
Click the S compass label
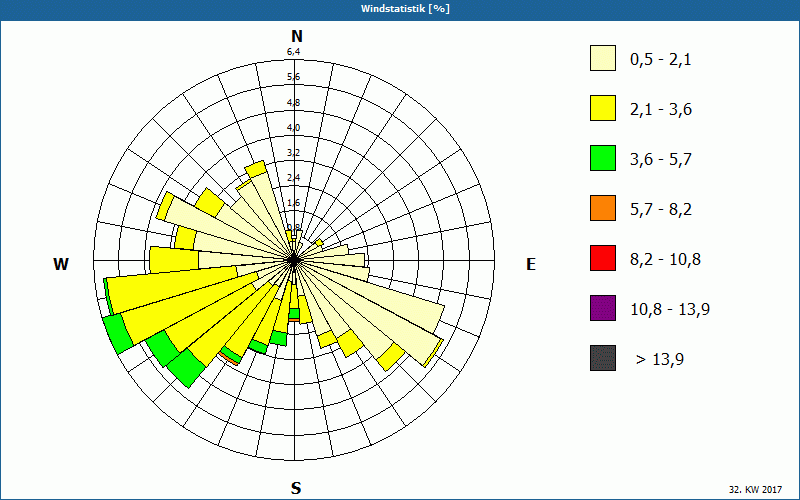tap(296, 488)
